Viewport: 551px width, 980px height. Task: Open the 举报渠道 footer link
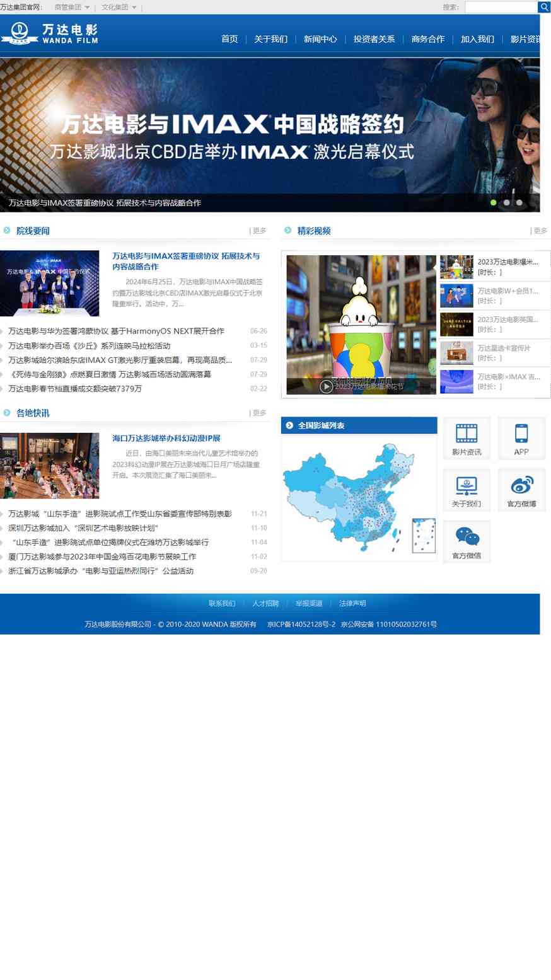pos(309,603)
